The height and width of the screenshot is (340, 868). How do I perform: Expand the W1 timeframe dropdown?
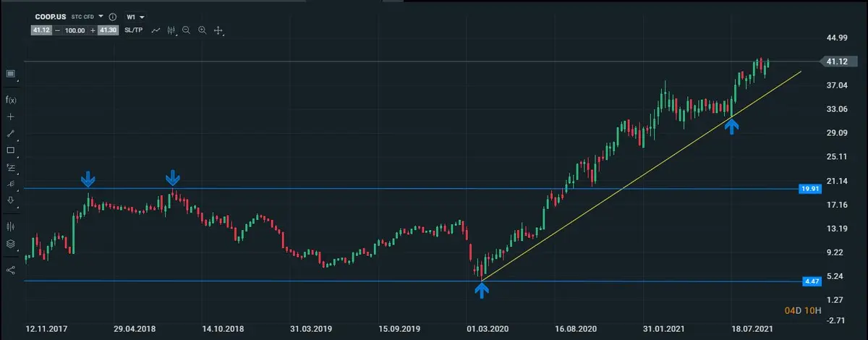136,17
